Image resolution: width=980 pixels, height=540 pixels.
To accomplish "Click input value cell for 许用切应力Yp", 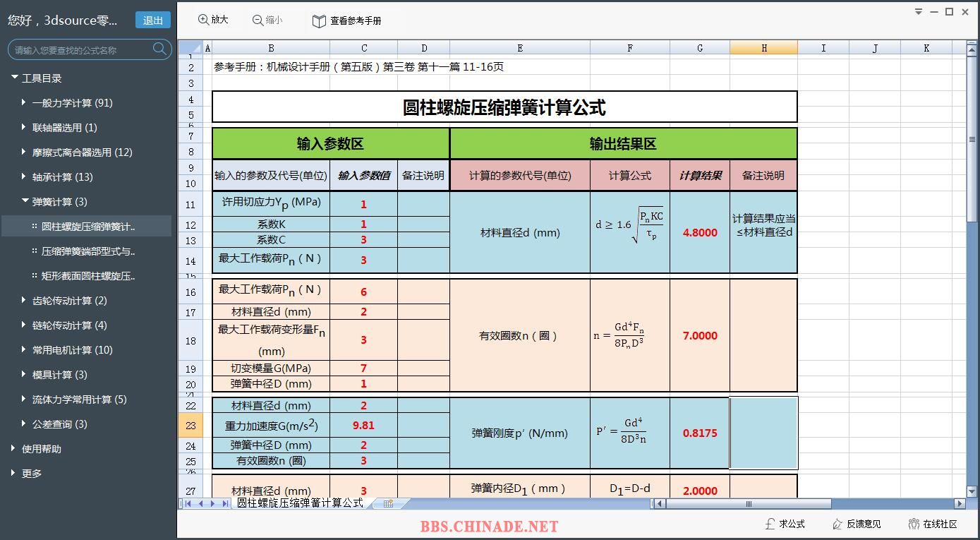I will coord(364,204).
